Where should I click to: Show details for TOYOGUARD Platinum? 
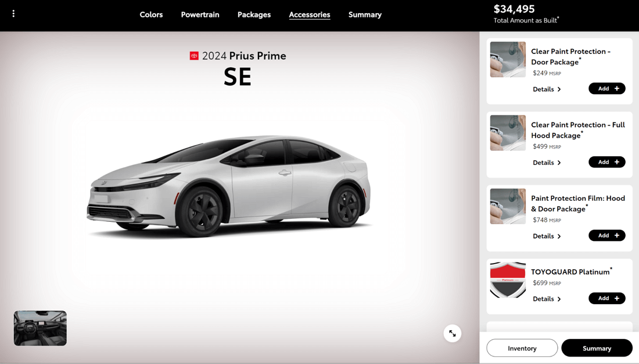tap(547, 299)
